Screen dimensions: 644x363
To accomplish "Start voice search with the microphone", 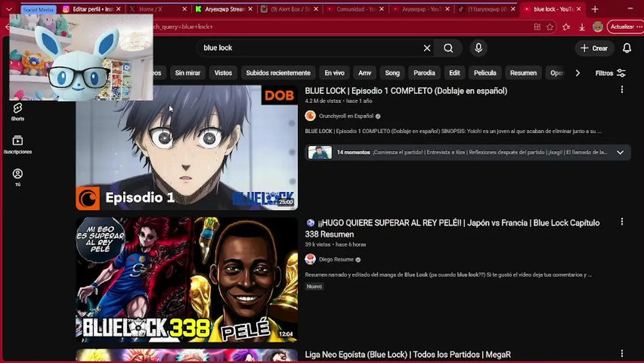I will [479, 48].
